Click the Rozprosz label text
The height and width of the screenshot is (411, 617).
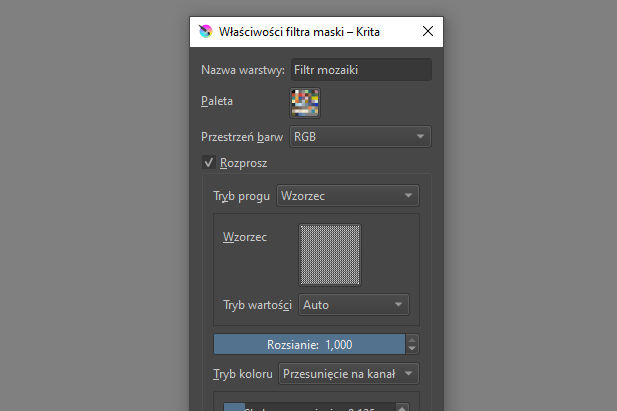point(243,162)
